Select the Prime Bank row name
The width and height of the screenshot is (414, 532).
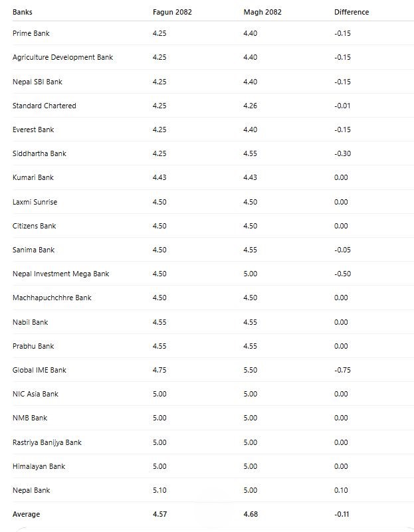31,33
